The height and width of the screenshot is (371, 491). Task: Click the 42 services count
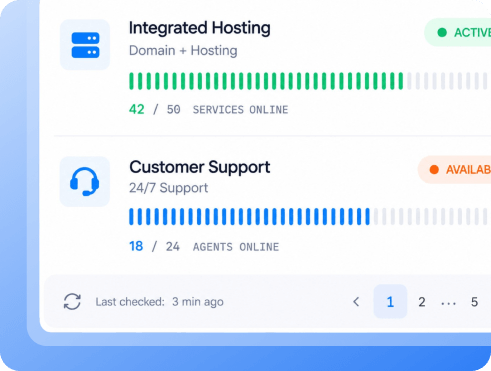click(x=137, y=109)
